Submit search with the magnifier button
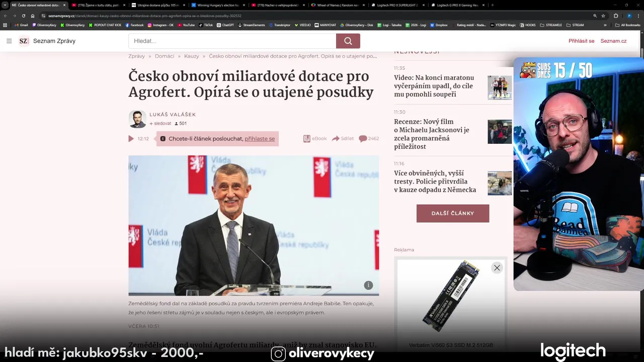The image size is (644, 362). pos(348,41)
